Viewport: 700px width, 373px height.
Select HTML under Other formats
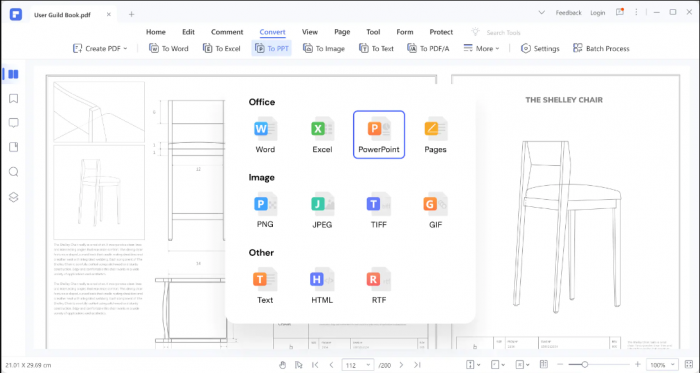tap(322, 286)
